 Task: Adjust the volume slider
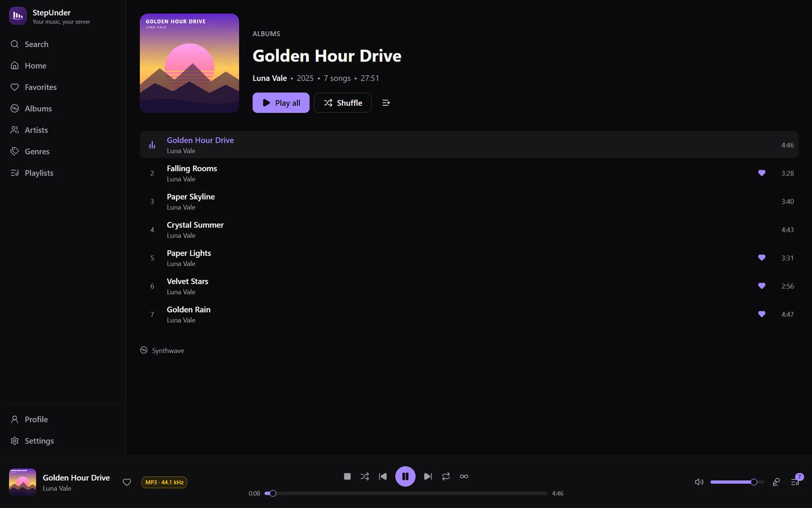(737, 482)
